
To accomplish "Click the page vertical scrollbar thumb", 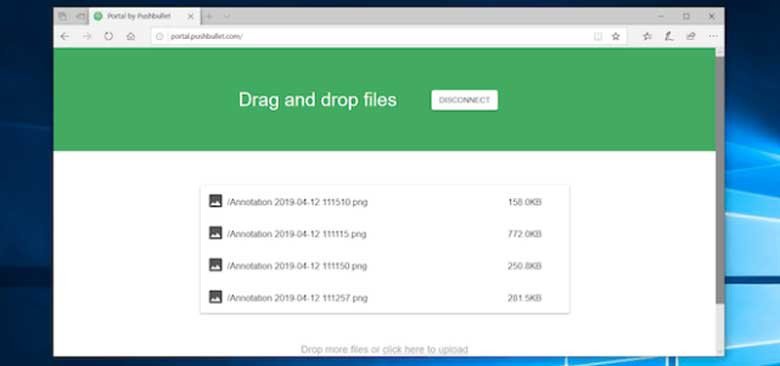I will [x=720, y=181].
